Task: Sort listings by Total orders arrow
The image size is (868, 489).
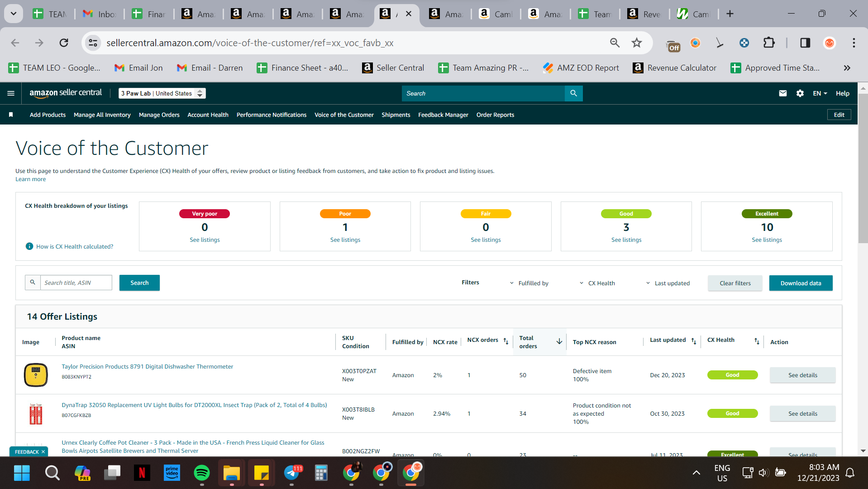Action: pyautogui.click(x=559, y=341)
